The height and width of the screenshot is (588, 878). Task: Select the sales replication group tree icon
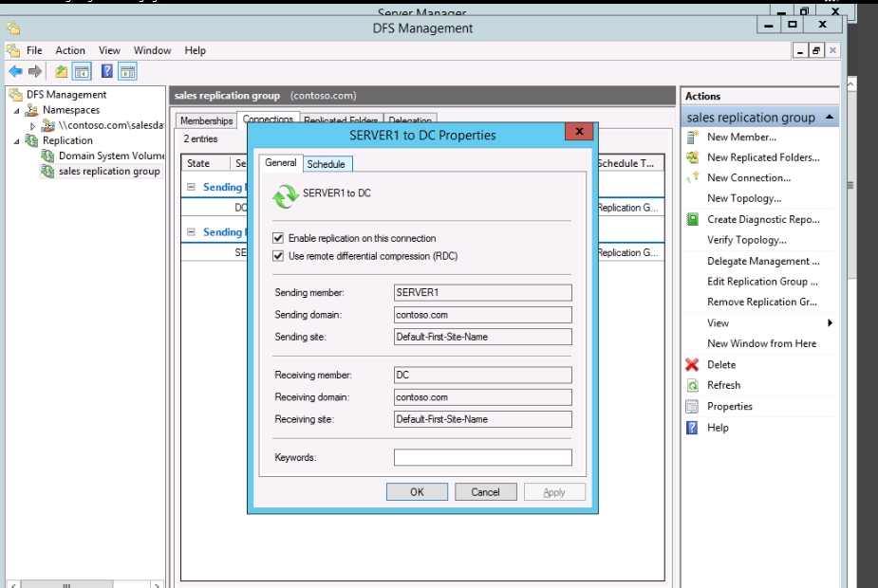click(x=48, y=172)
